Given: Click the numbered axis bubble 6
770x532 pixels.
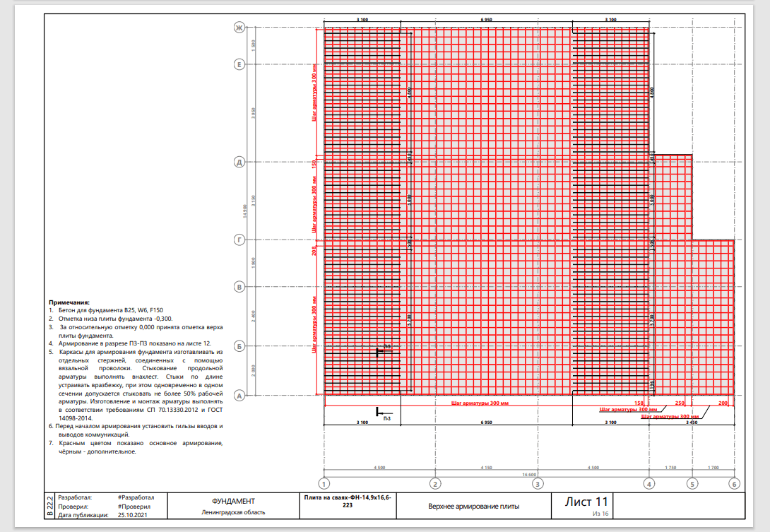Looking at the screenshot, I should tap(734, 484).
